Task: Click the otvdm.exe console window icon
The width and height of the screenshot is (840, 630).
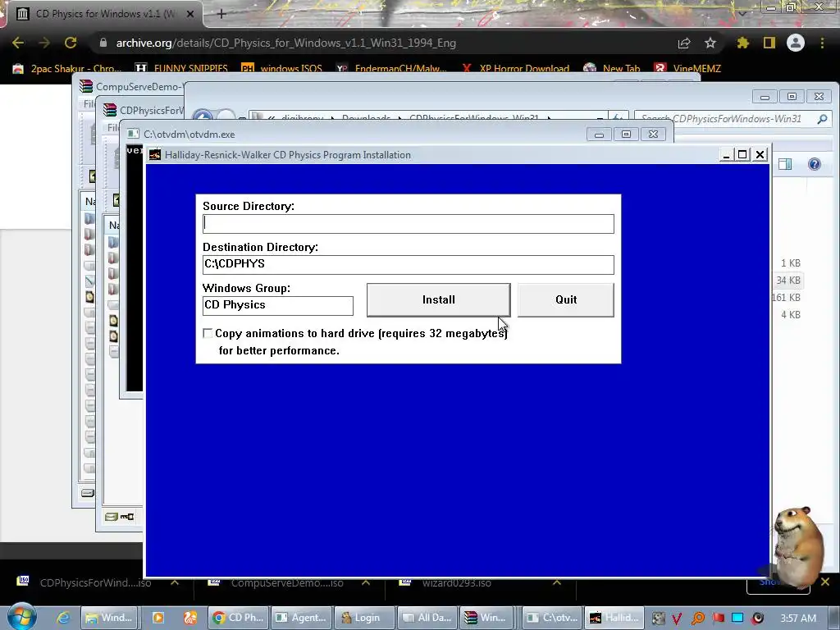Action: coord(133,134)
